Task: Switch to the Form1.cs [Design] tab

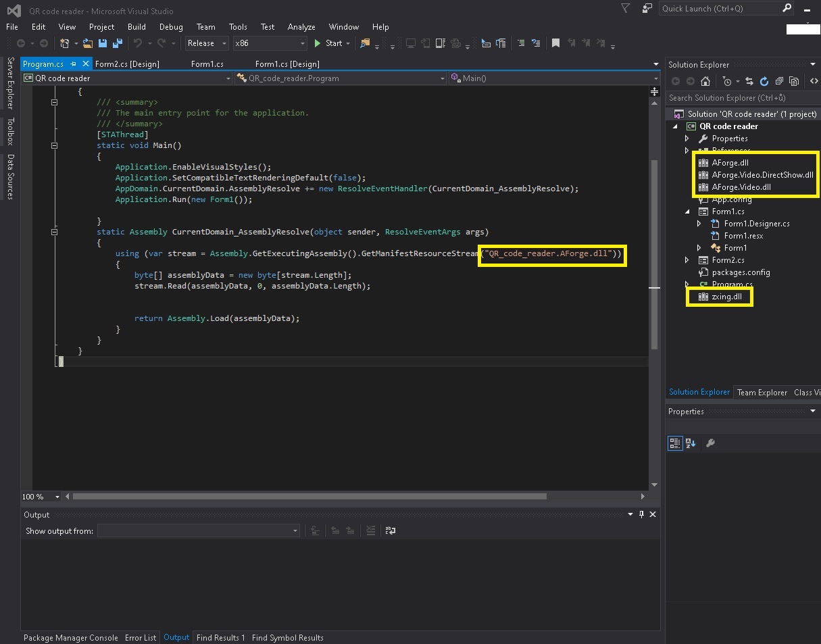Action: click(287, 64)
